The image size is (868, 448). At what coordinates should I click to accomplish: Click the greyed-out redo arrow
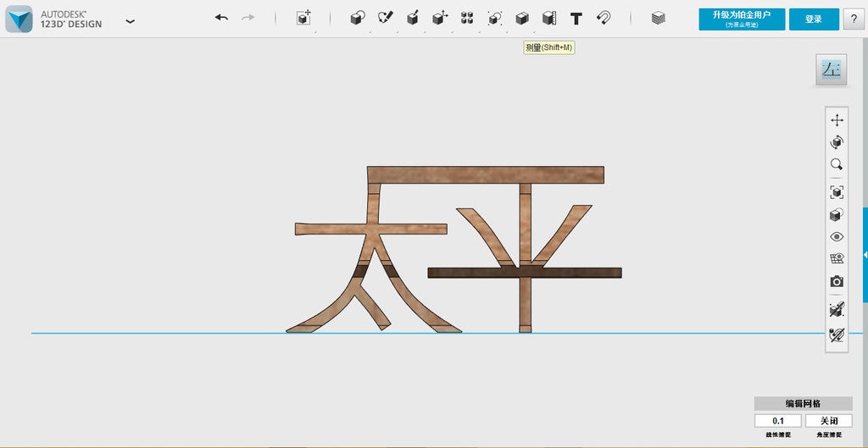click(x=248, y=18)
